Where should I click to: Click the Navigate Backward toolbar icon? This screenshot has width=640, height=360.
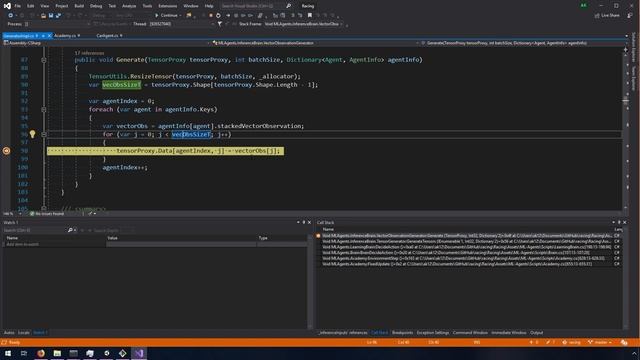click(x=11, y=16)
